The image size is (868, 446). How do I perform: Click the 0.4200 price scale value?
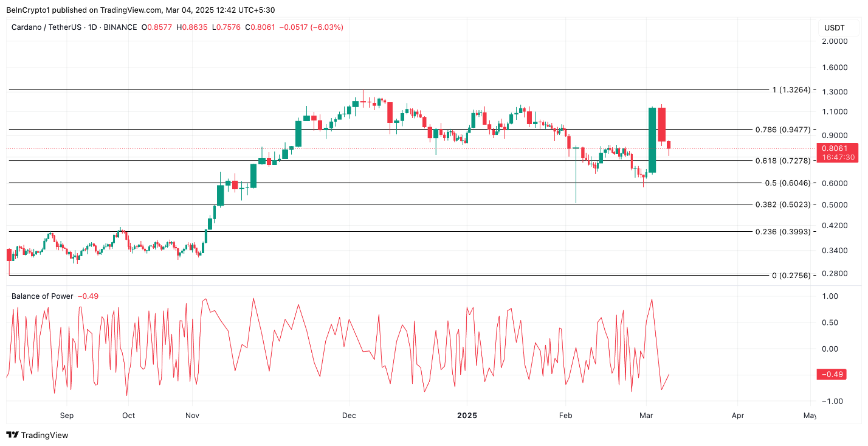point(835,226)
